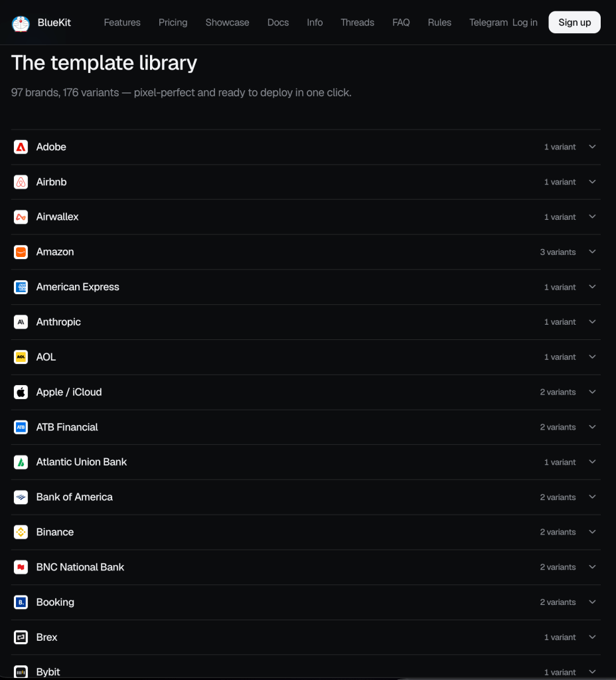616x680 pixels.
Task: Expand the Amazon row chevron
Action: click(592, 252)
